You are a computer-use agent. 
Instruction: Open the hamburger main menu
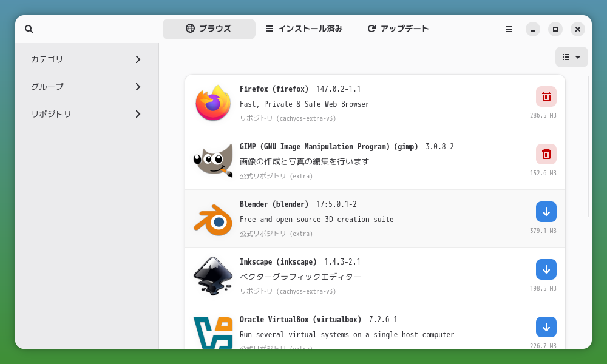pos(509,29)
